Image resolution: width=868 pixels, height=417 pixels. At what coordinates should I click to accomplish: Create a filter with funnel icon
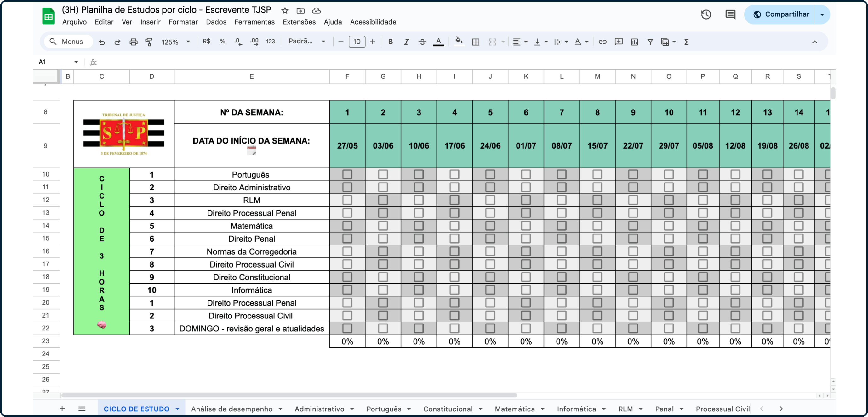pyautogui.click(x=650, y=42)
